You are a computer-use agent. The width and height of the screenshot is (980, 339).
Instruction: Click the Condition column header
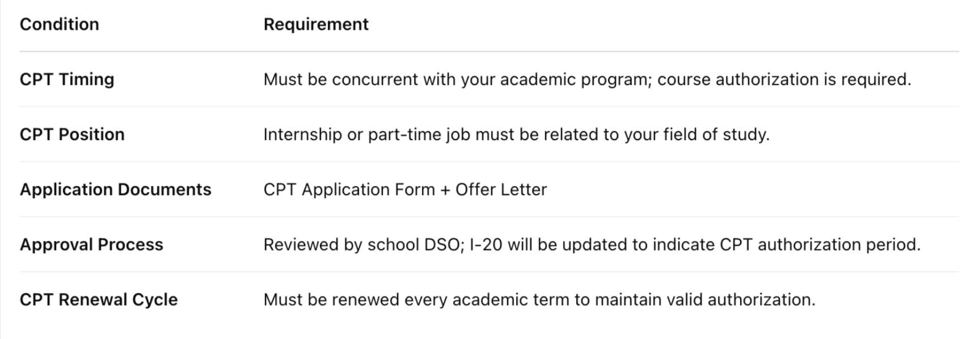(60, 24)
